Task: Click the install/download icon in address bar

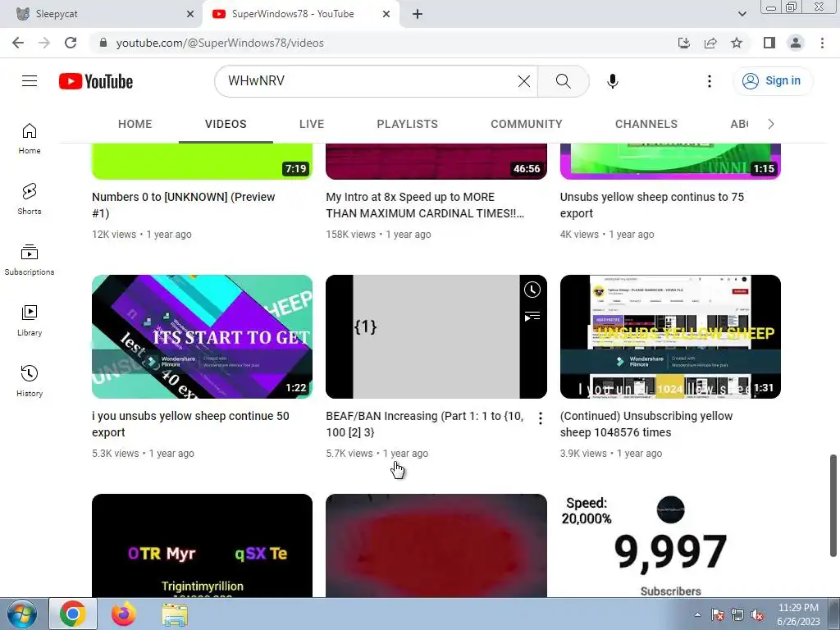Action: click(x=684, y=43)
